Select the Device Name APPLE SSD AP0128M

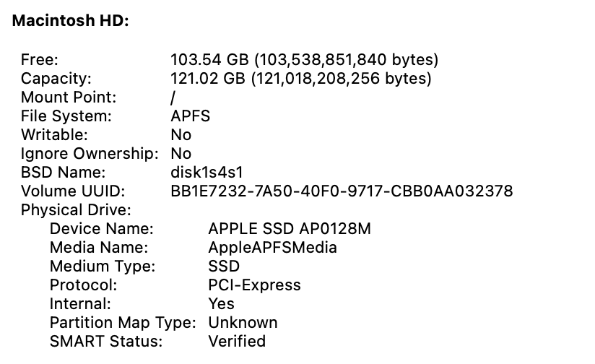click(x=290, y=229)
